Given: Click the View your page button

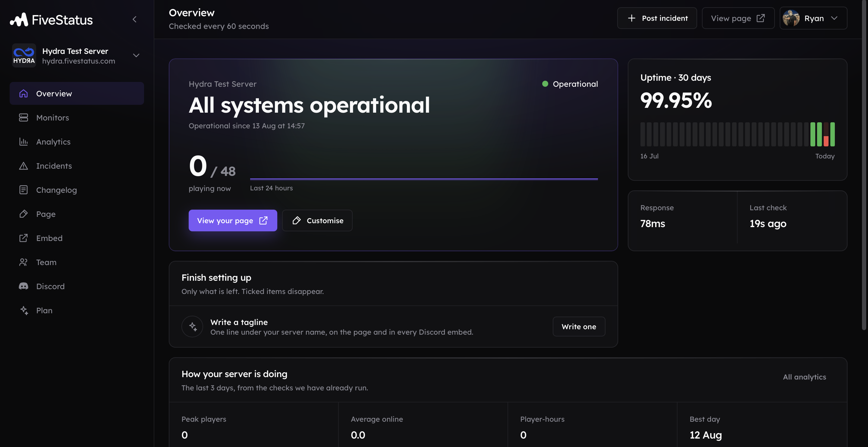Looking at the screenshot, I should (233, 220).
